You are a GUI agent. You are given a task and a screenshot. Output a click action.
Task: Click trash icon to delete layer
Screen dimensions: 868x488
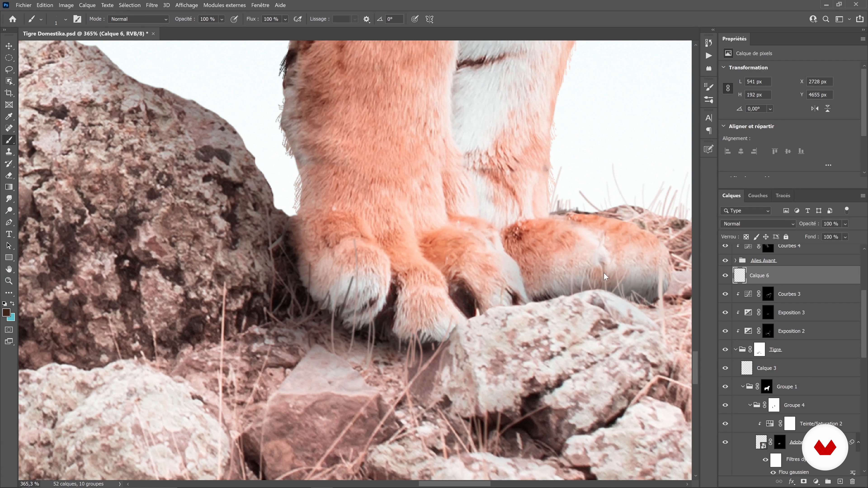click(x=852, y=481)
